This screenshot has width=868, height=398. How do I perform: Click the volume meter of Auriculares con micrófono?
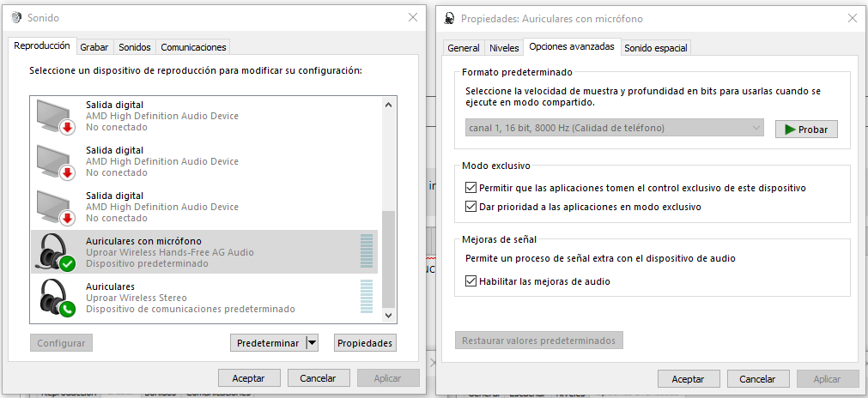click(367, 251)
